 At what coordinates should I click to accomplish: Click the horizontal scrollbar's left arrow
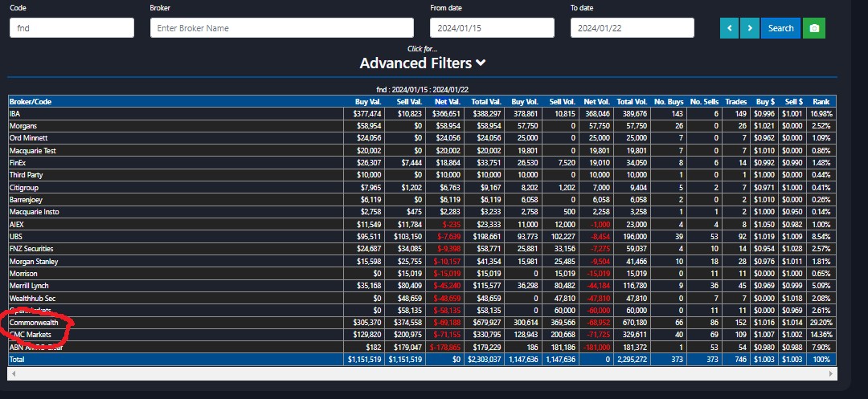pyautogui.click(x=12, y=374)
